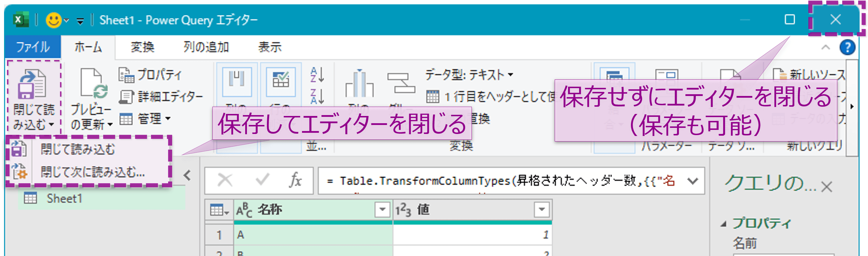Click 新しいソース in the ribbon

click(x=809, y=75)
